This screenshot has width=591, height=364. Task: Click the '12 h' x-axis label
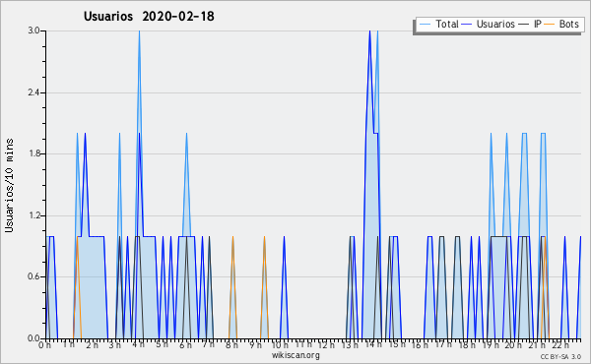[326, 344]
